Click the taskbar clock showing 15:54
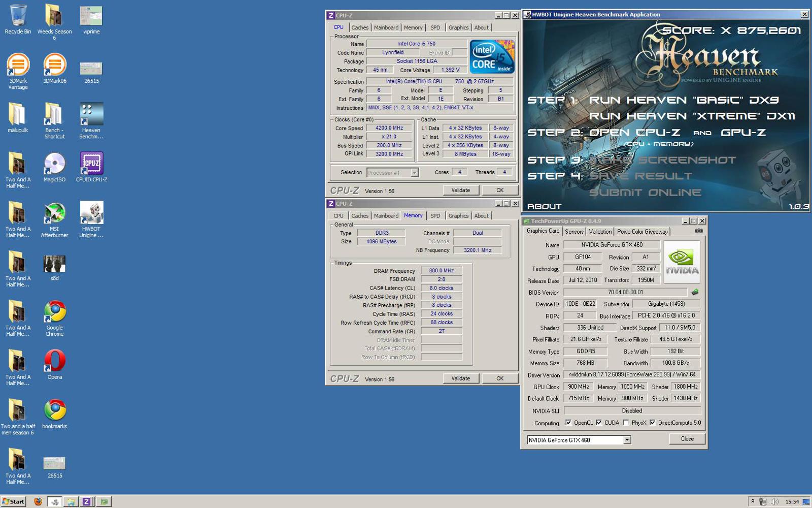 click(792, 501)
